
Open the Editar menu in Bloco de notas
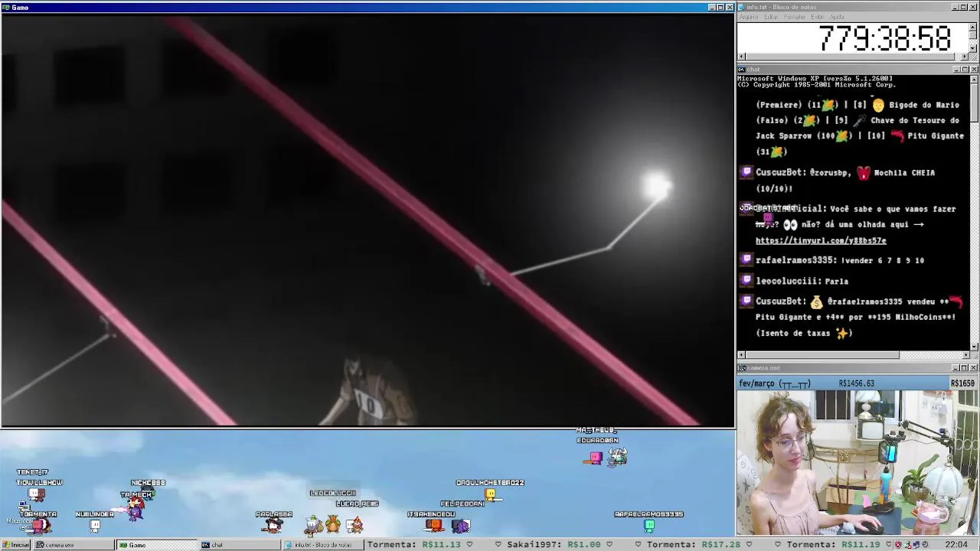pos(771,17)
